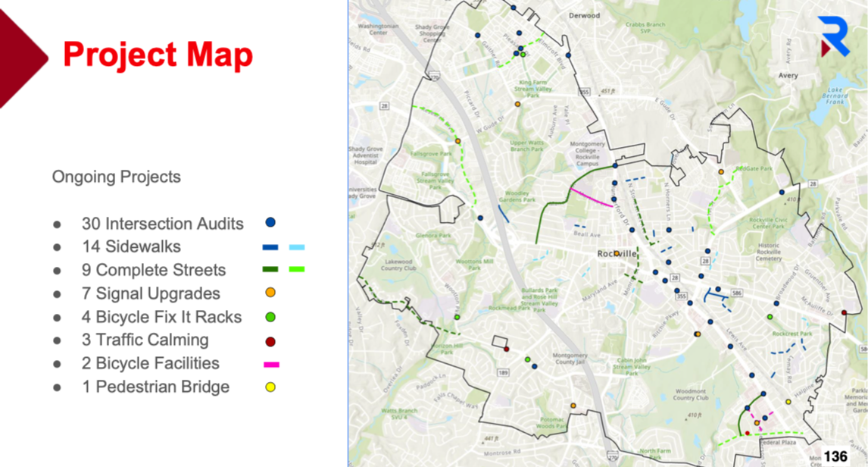Screen dimensions: 868x467
Task: Select the dark blue Sidewalks legend dash
Action: pyautogui.click(x=270, y=247)
